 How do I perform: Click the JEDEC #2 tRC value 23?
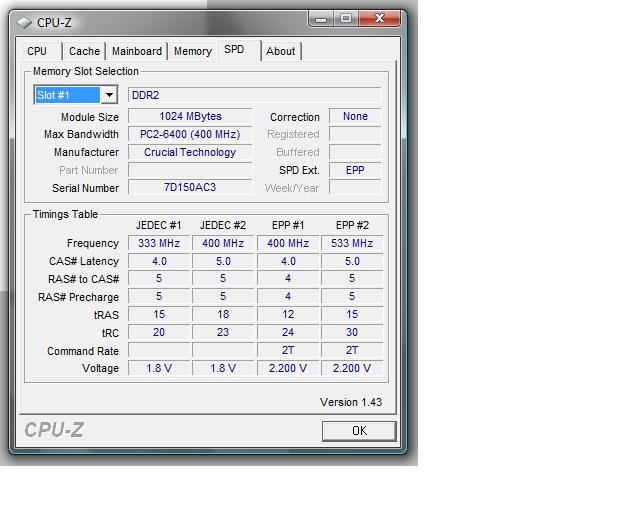(223, 332)
